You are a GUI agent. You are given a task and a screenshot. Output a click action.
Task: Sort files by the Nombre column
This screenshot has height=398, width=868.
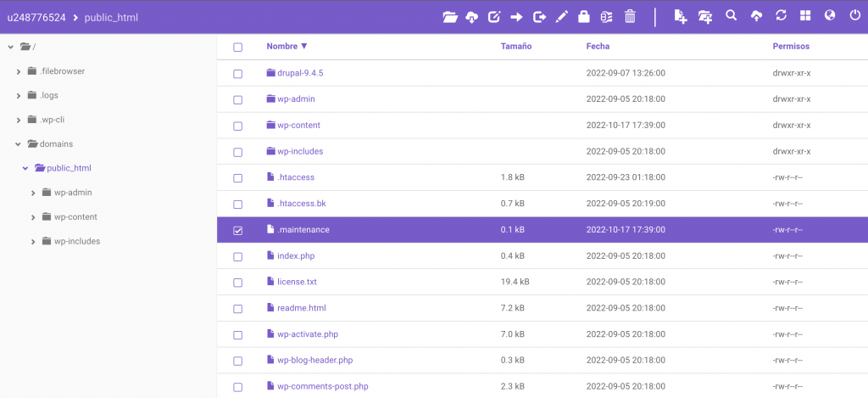pyautogui.click(x=287, y=46)
